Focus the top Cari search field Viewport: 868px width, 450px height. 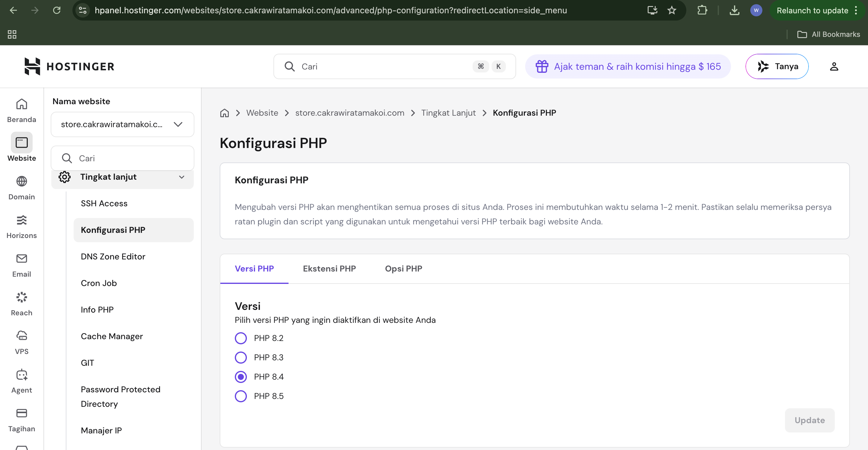[x=394, y=66]
